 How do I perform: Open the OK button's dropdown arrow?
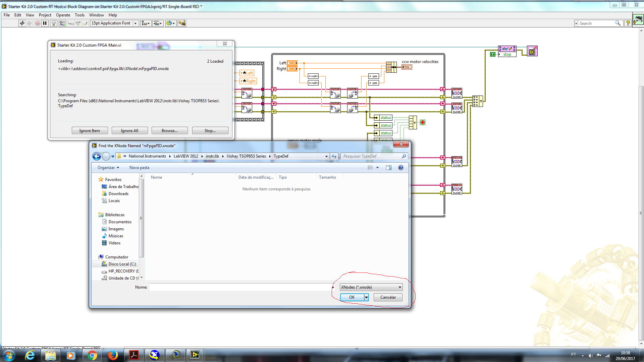pyautogui.click(x=366, y=297)
